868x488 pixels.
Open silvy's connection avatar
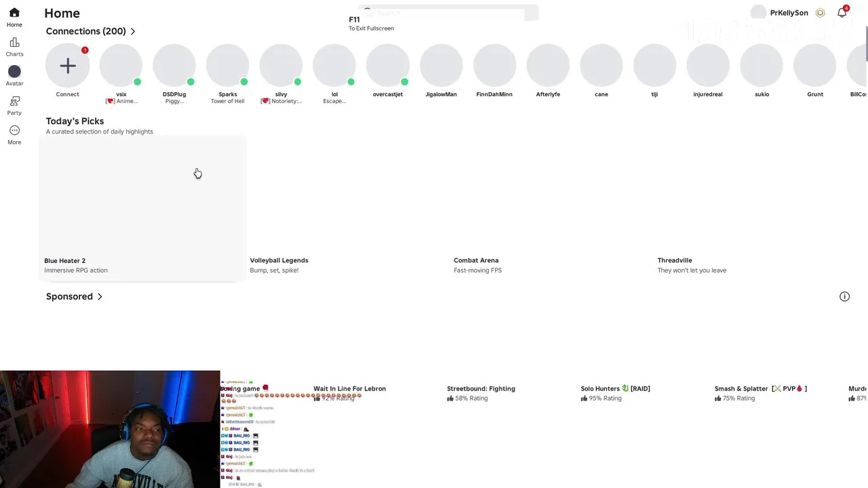click(281, 66)
